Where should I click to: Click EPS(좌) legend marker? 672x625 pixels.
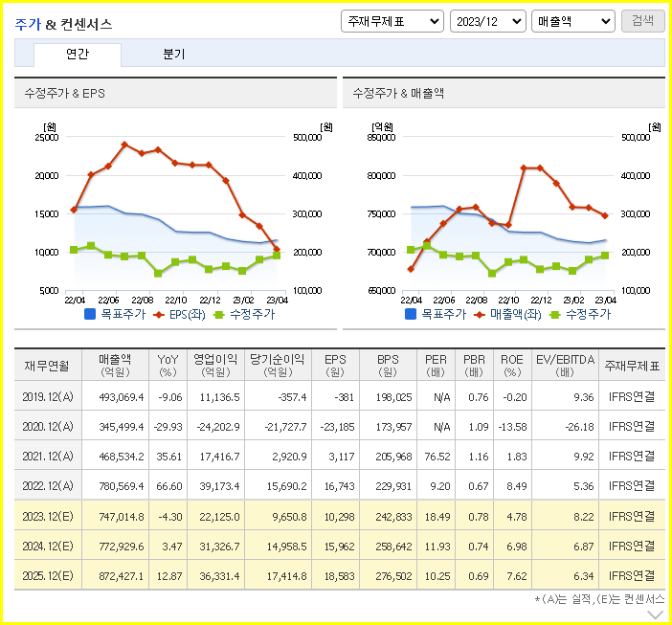(x=159, y=315)
